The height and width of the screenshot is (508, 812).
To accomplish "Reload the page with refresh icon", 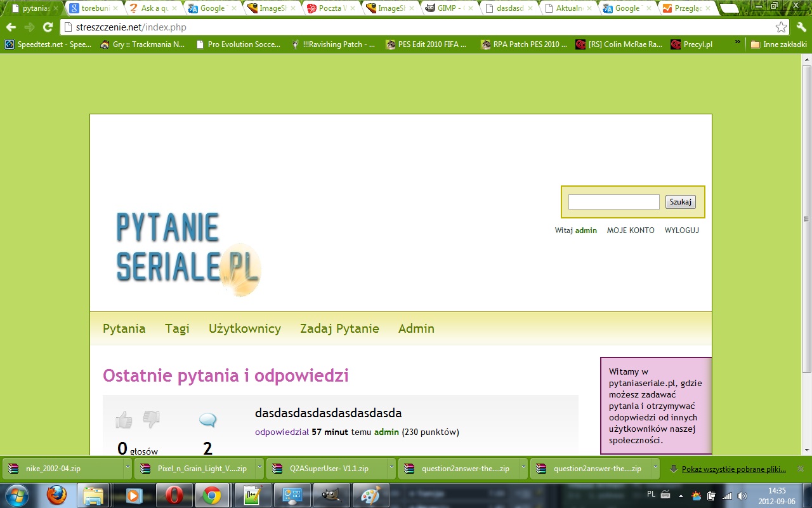I will [x=48, y=27].
